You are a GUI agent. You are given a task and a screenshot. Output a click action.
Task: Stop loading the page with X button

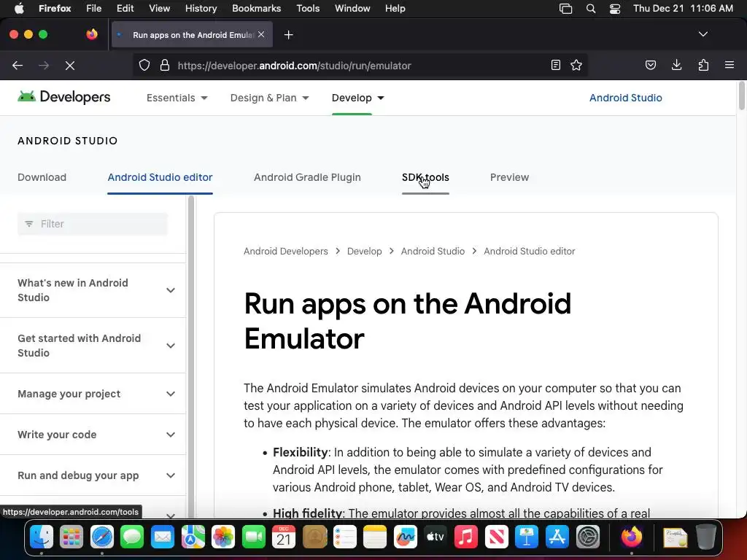click(x=70, y=65)
